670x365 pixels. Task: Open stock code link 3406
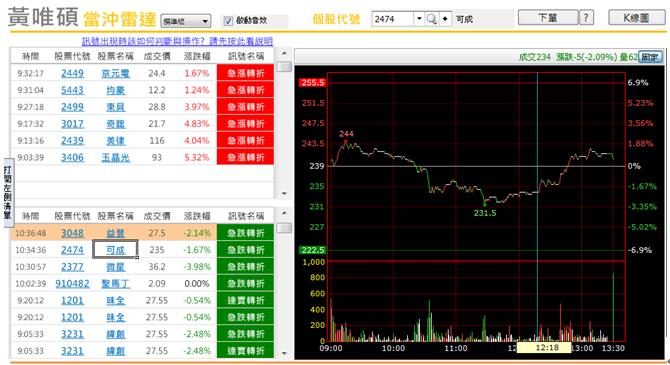pos(72,157)
